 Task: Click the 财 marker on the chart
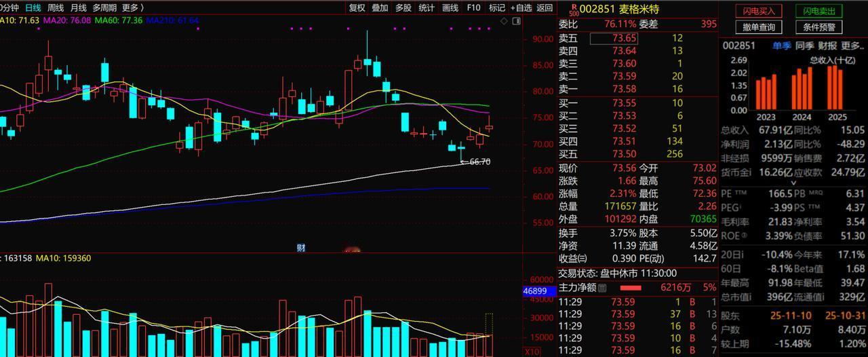(x=301, y=248)
